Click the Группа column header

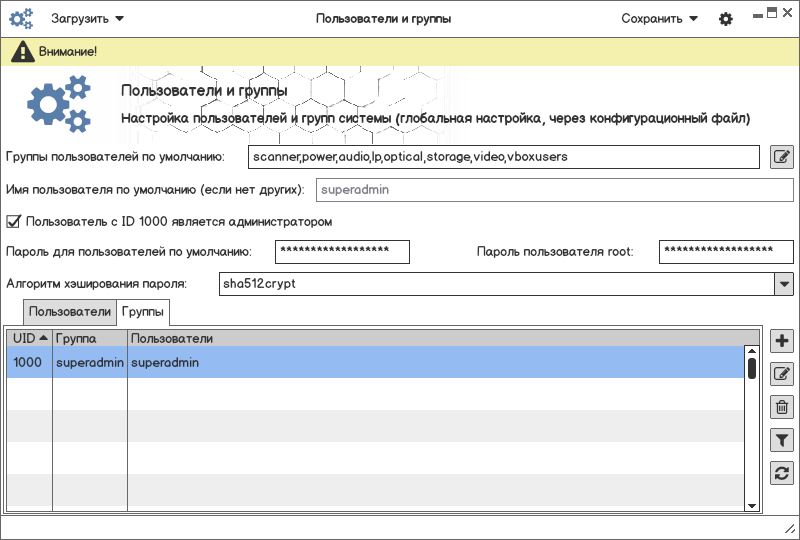pos(89,339)
